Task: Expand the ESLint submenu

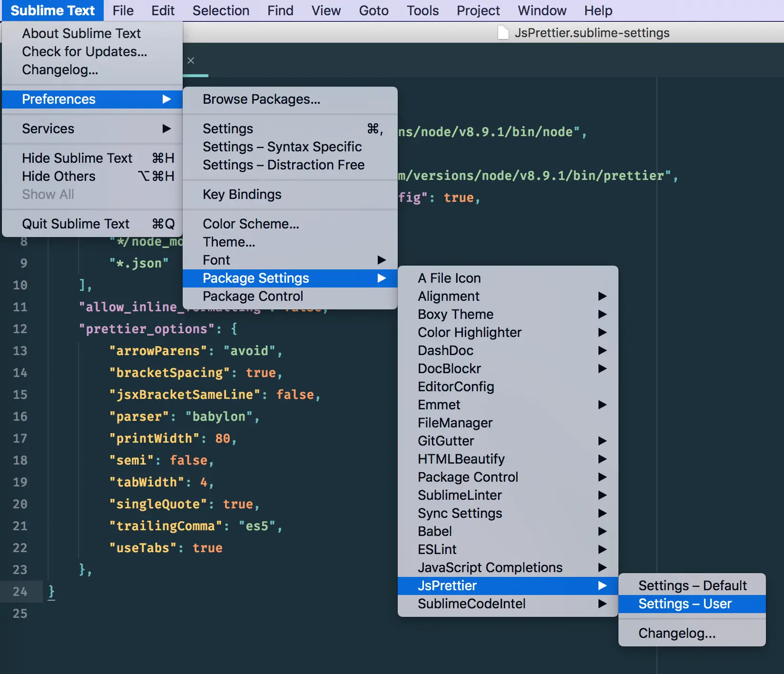Action: pos(508,549)
